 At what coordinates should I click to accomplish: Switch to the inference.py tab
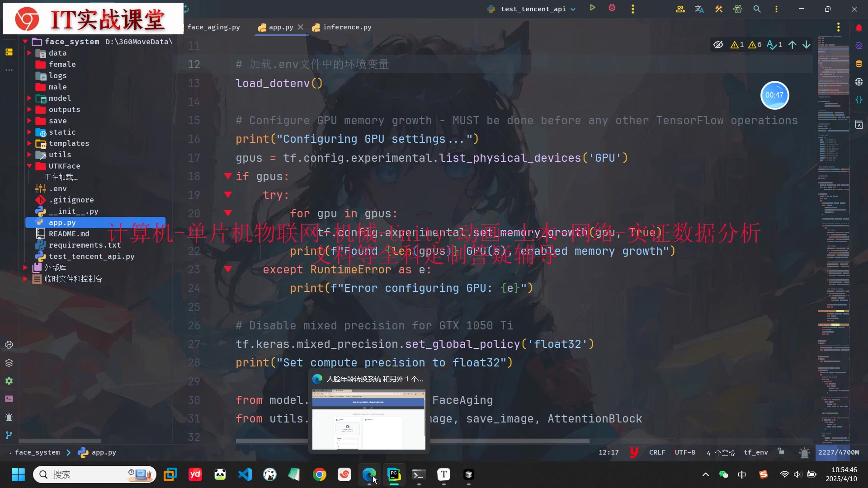(x=347, y=27)
